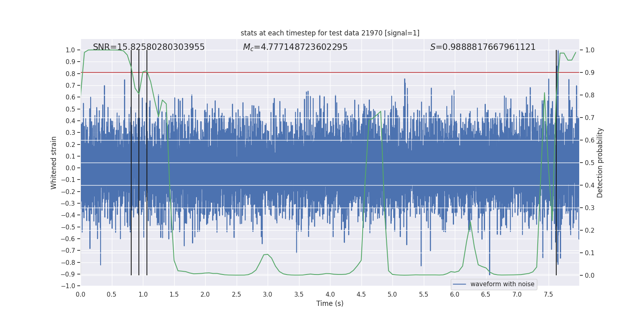The width and height of the screenshot is (644, 322).
Task: Click the green curve peak just before 5.0 seconds
Action: (x=380, y=111)
